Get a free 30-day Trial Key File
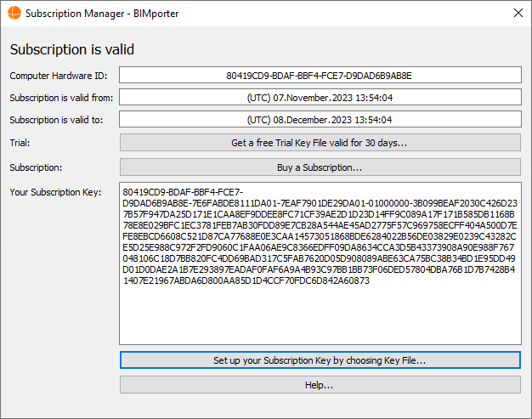The height and width of the screenshot is (419, 532). (x=320, y=143)
